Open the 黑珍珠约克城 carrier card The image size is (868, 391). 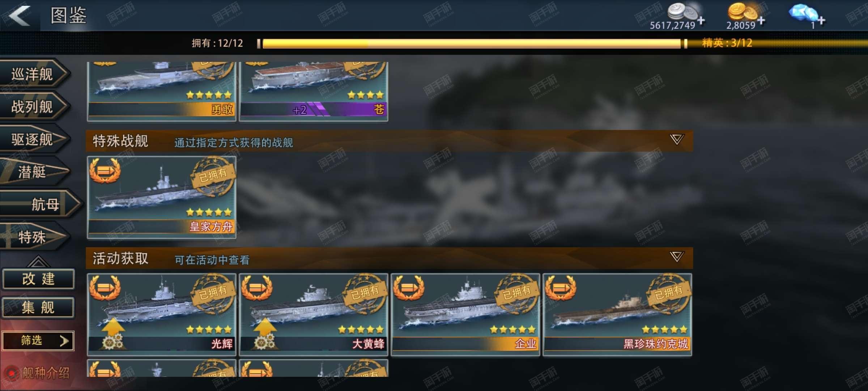pyautogui.click(x=617, y=315)
